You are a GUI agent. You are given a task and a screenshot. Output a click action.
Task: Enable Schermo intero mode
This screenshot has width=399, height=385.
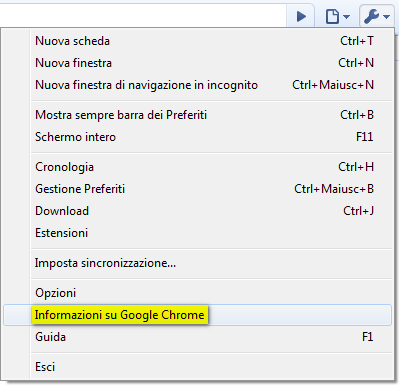(x=197, y=137)
